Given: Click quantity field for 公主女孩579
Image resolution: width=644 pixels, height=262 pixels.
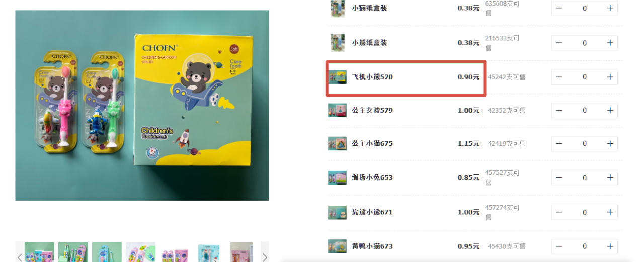Looking at the screenshot, I should click(585, 110).
